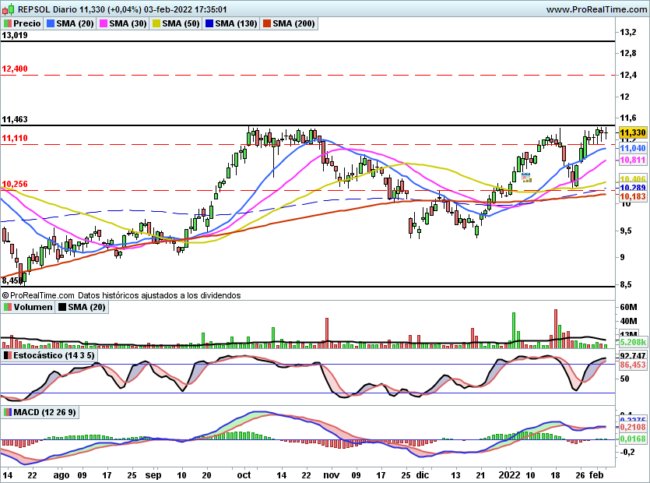
Task: Click the 11,330 current price tag
Action: 632,132
